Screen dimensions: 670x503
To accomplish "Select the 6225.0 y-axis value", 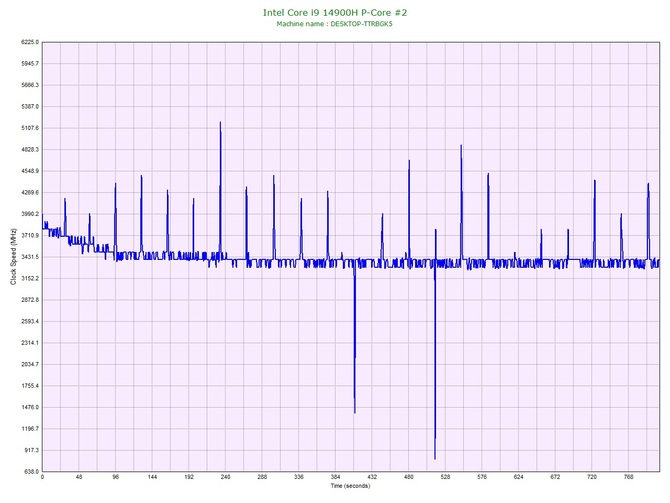I will coord(30,42).
